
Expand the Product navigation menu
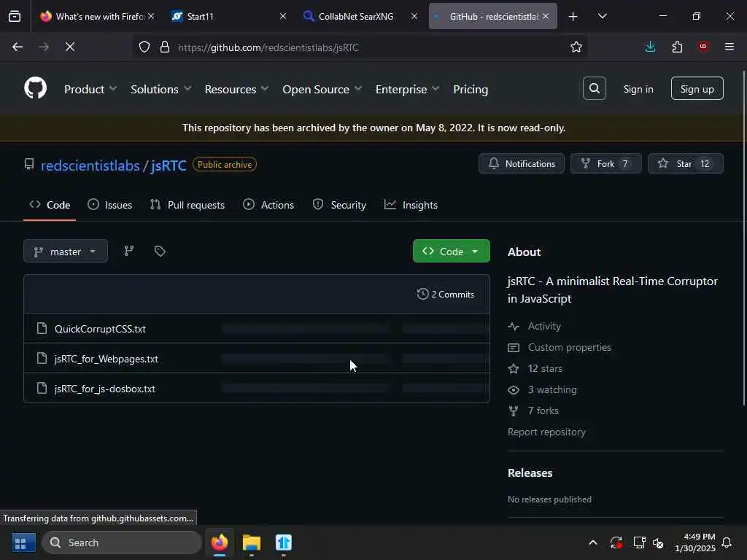tap(90, 89)
